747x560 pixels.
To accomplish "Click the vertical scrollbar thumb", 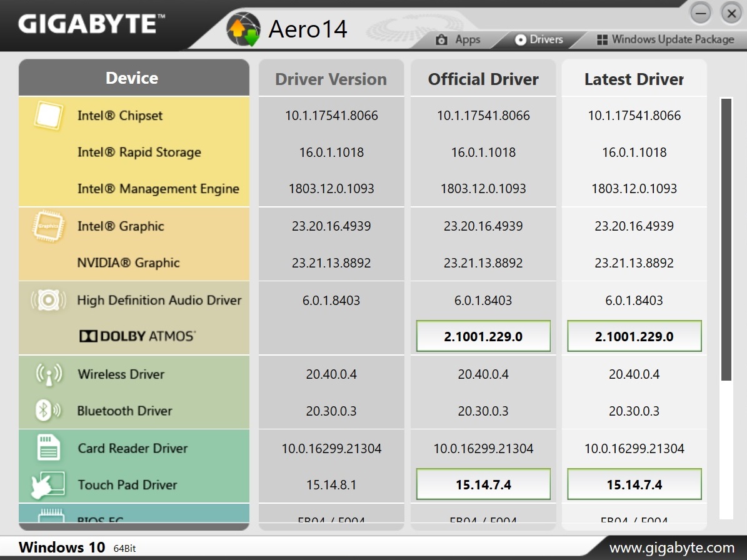I will point(726,239).
